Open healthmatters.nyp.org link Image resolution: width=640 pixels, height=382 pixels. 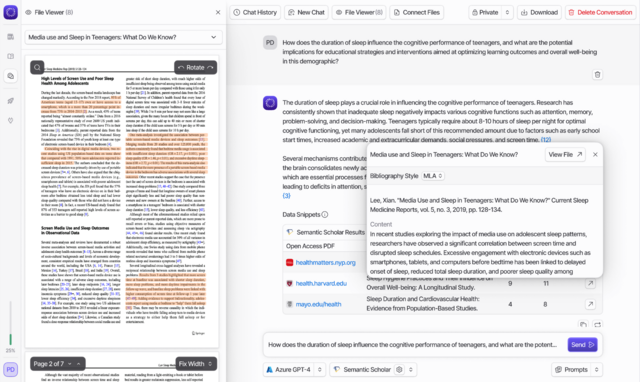325,262
